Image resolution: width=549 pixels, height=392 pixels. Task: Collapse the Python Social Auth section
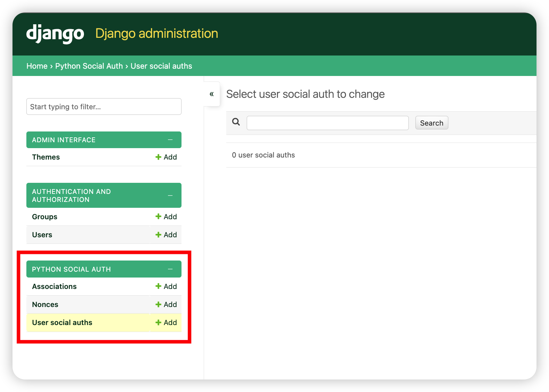pyautogui.click(x=170, y=269)
